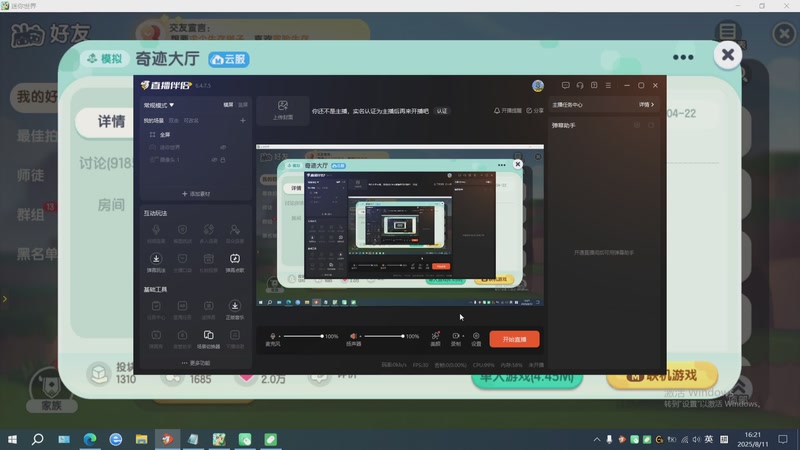Toggle visibility eye of the 摄像头 1 source

(214, 160)
